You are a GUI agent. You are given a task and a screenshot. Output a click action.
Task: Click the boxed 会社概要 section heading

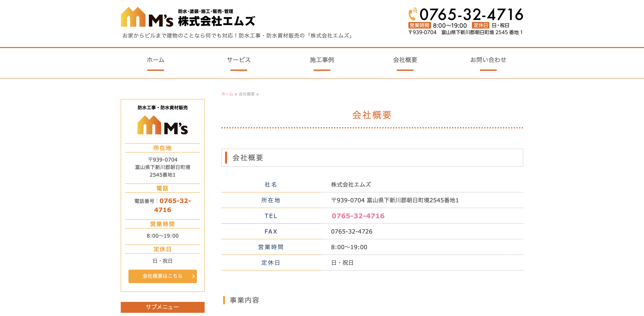(x=372, y=158)
